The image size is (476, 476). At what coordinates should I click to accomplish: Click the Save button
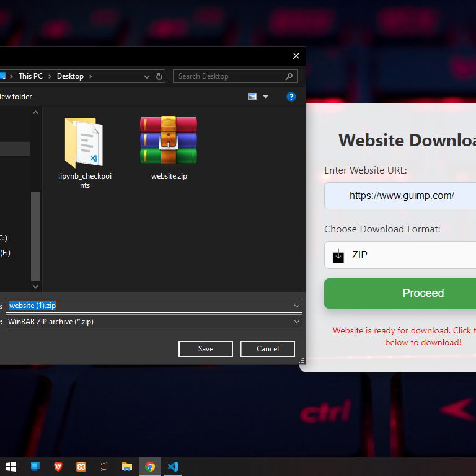tap(206, 349)
